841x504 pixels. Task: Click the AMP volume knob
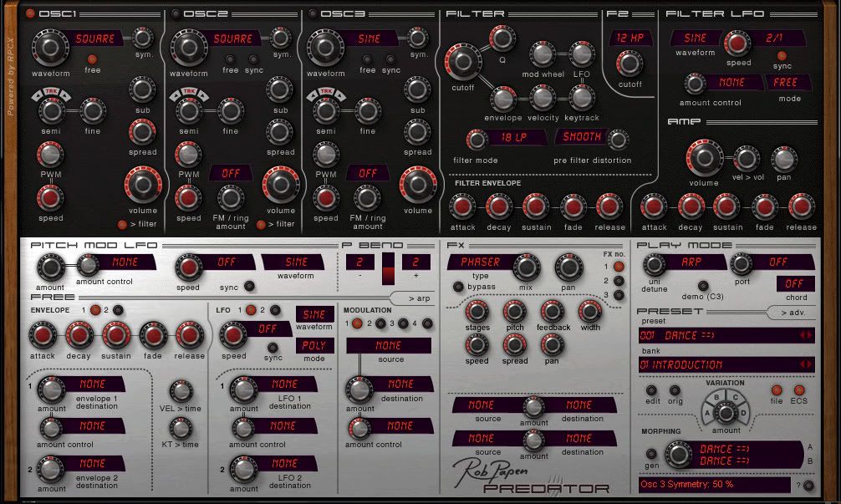(704, 158)
